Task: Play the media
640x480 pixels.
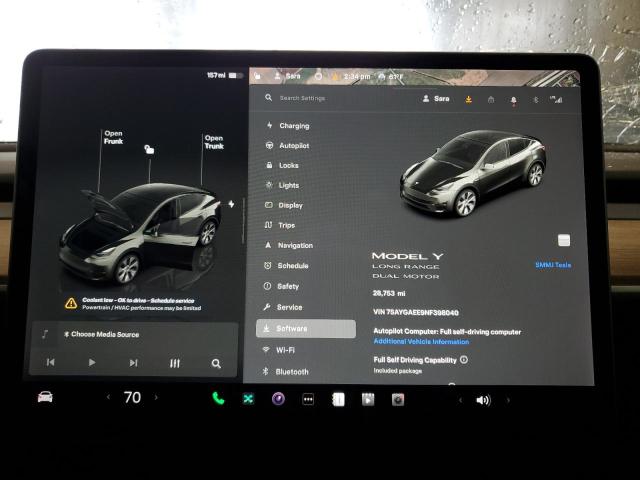Action: 92,362
